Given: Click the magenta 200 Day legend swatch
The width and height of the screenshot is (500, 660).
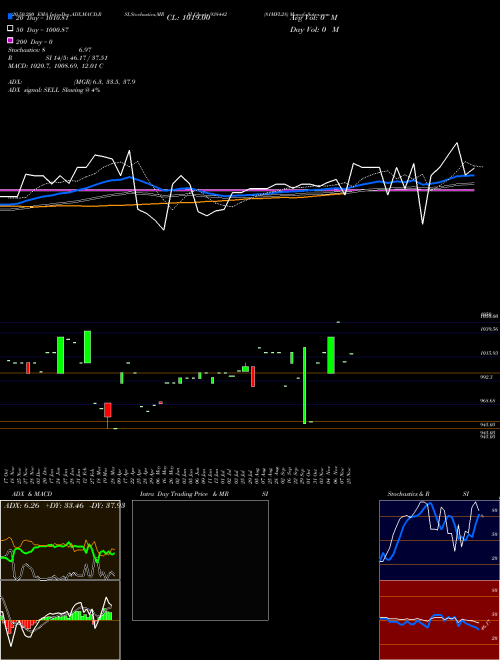Looking at the screenshot, I should pyautogui.click(x=10, y=41).
